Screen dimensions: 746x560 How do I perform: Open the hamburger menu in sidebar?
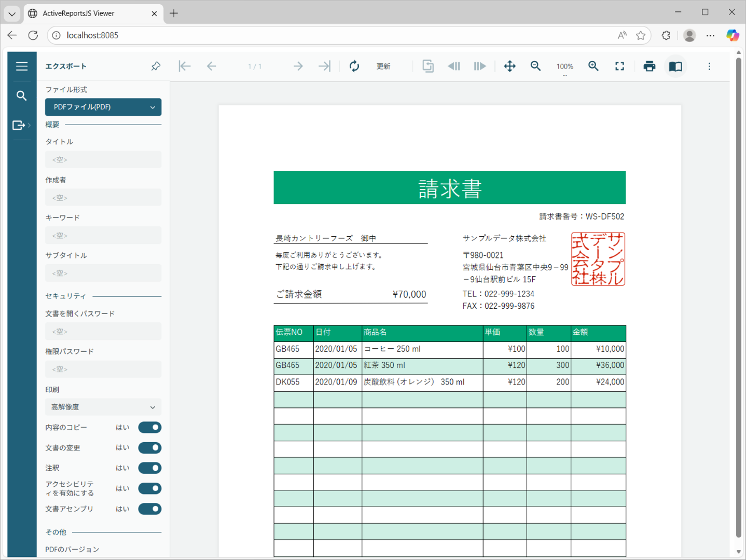(x=22, y=66)
